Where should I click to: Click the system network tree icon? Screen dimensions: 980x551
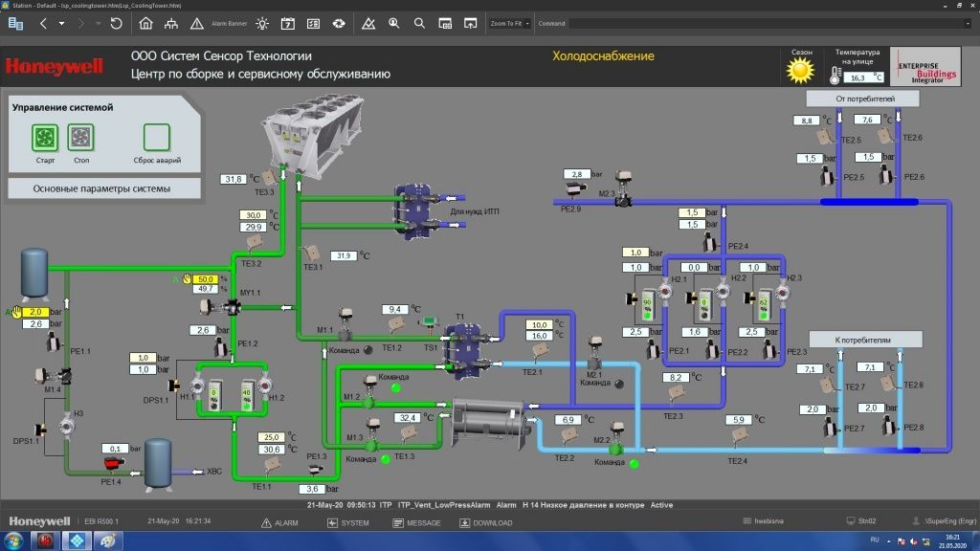point(170,23)
